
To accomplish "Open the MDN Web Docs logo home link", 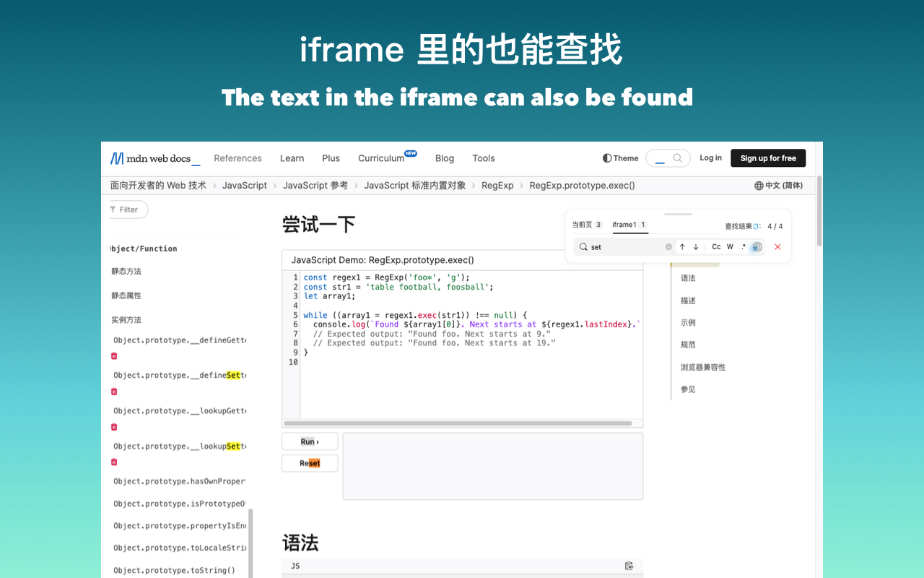I will 154,158.
